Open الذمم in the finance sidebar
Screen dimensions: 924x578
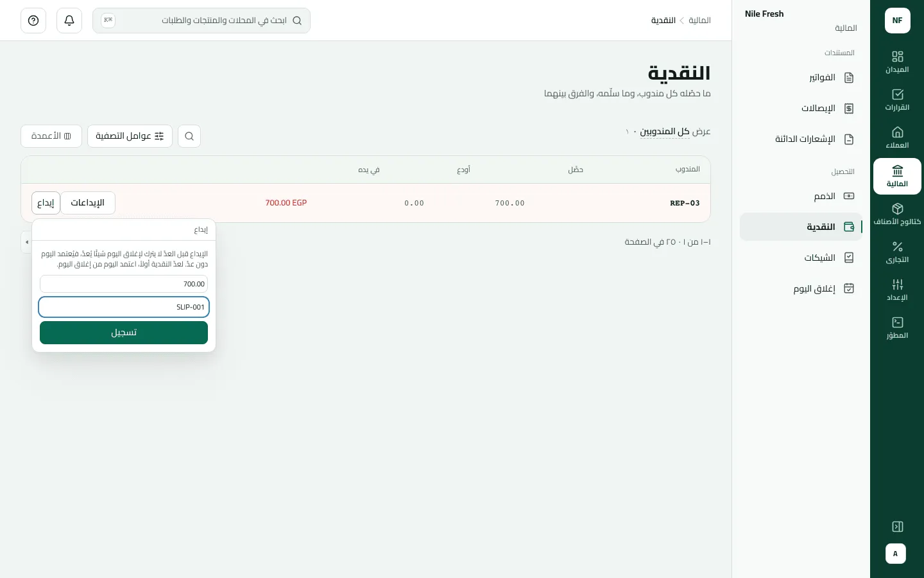tap(801, 196)
